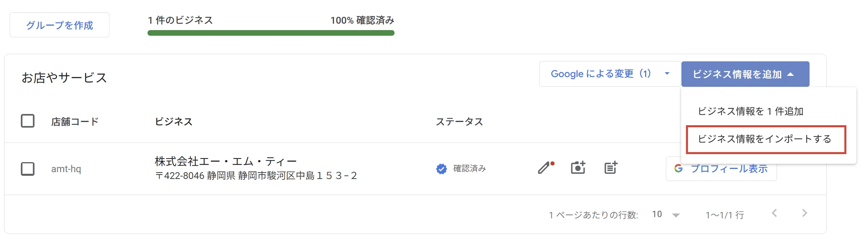Check the amt-hq row checkbox
This screenshot has width=868, height=242.
tap(28, 169)
